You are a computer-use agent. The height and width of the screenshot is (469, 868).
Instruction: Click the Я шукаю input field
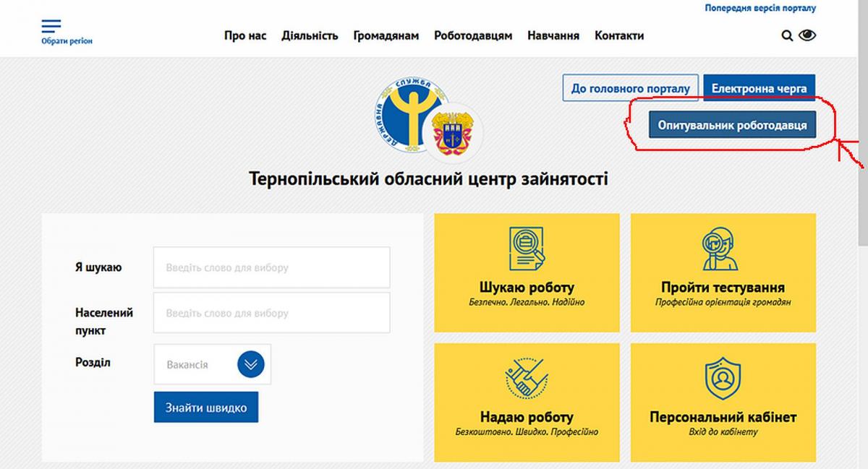click(271, 267)
